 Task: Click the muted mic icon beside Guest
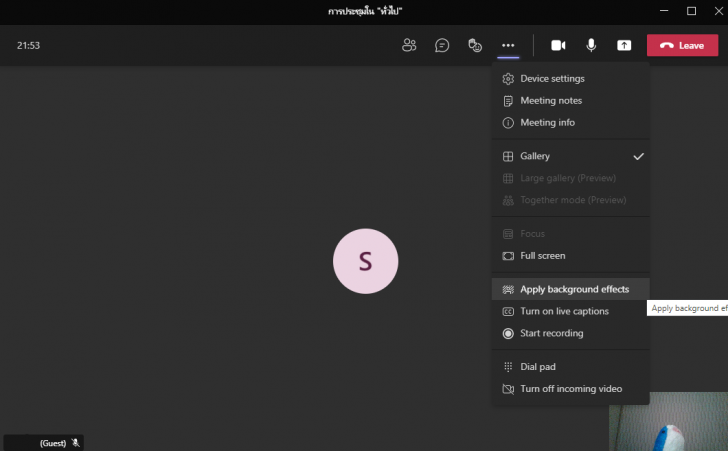tap(76, 443)
